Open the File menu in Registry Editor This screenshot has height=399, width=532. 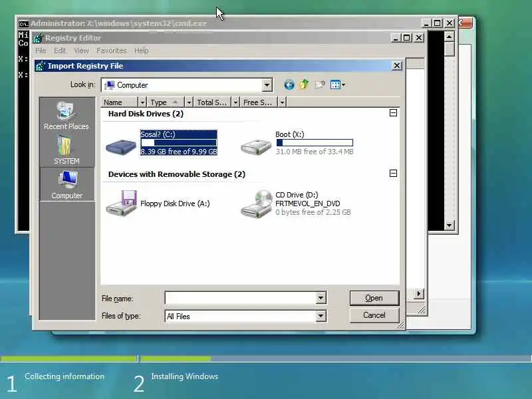pos(41,51)
